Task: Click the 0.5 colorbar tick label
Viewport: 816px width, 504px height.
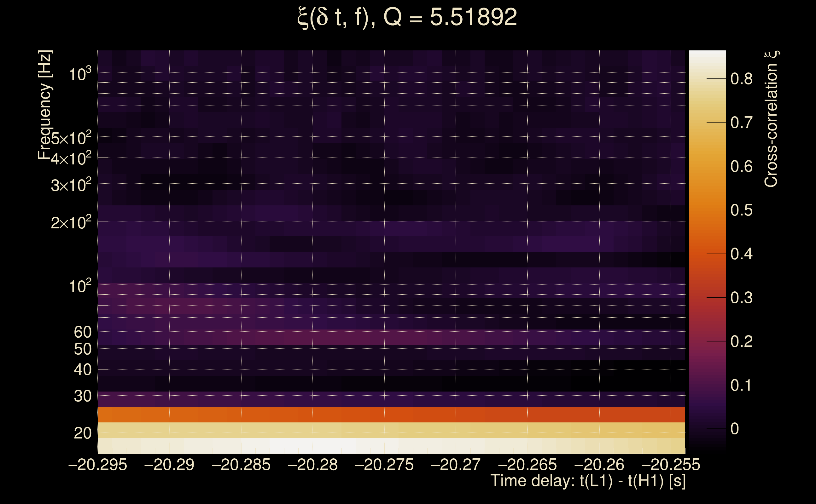Action: pyautogui.click(x=741, y=210)
